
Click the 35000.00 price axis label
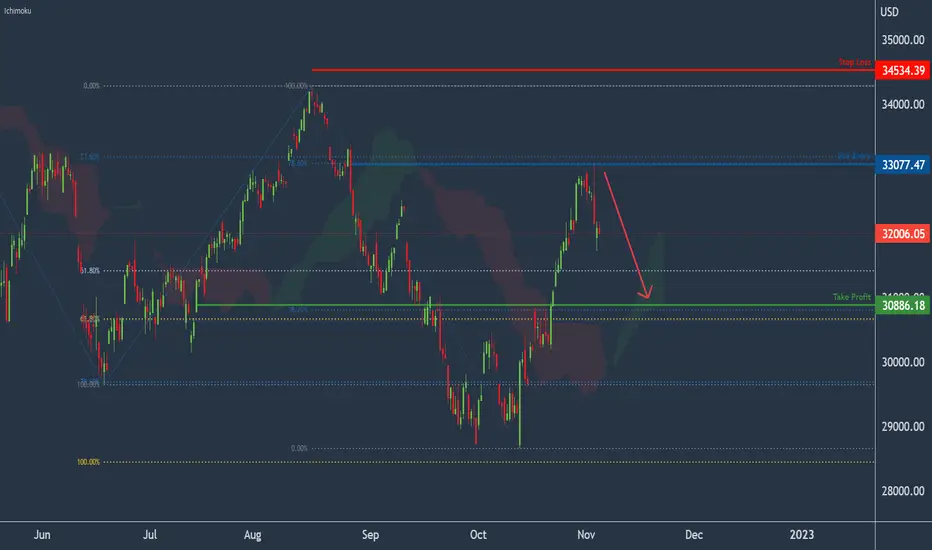click(903, 40)
